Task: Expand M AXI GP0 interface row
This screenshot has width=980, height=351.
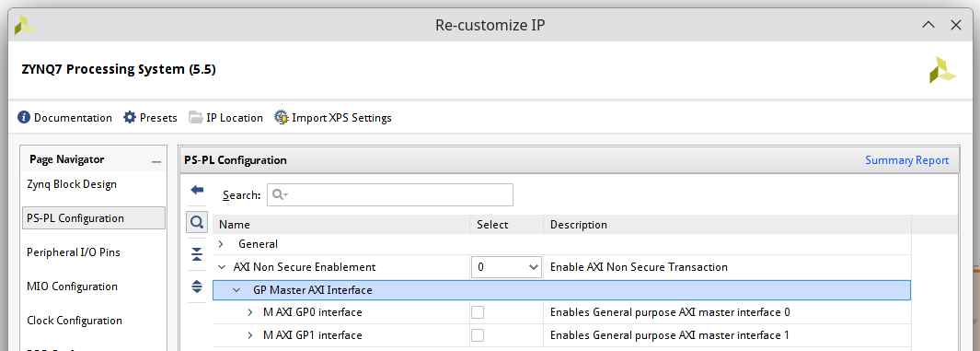Action: [x=250, y=312]
